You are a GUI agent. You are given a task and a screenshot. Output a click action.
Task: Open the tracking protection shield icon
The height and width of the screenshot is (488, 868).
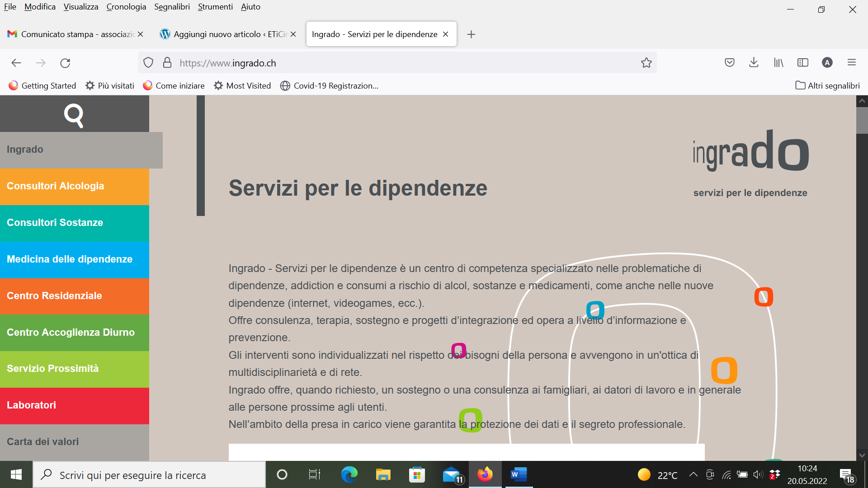(x=148, y=63)
